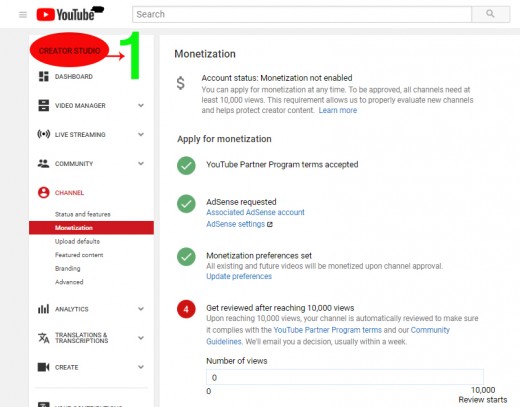
Task: Click the red step 4 circle
Action: (186, 309)
